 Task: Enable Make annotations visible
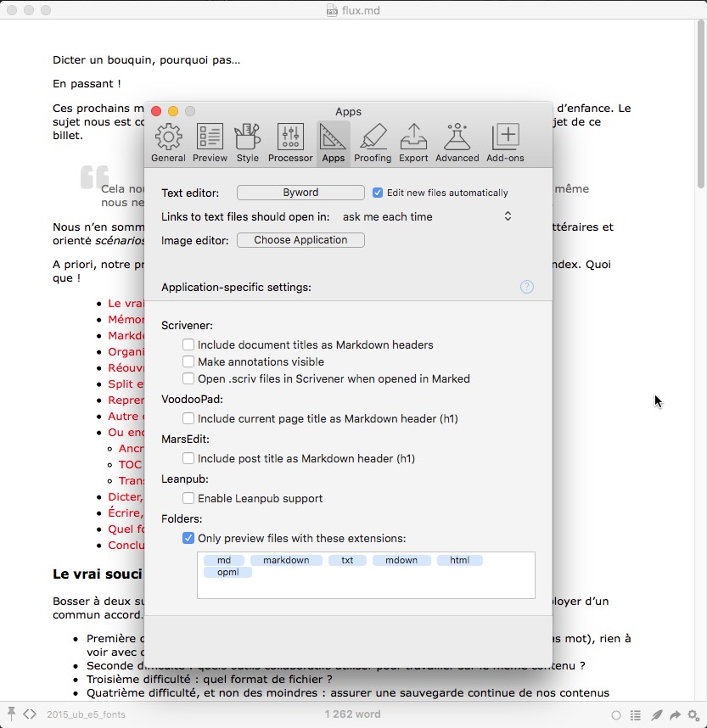(x=188, y=361)
